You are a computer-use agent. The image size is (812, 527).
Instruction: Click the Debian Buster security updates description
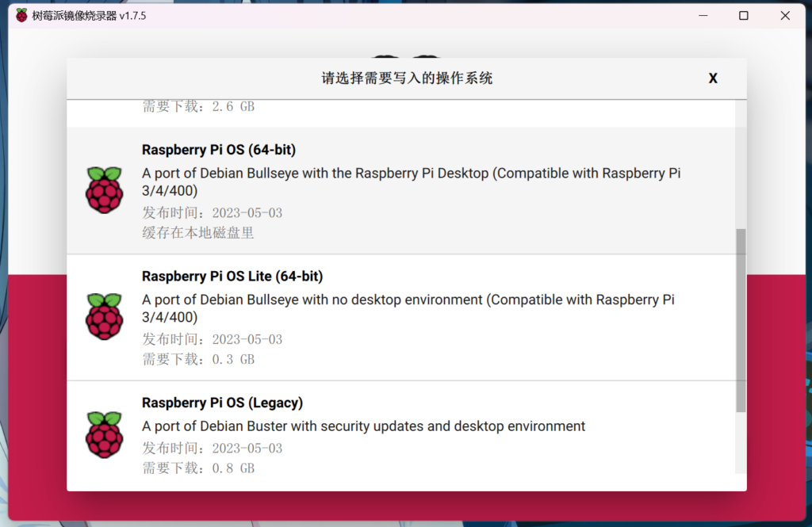coord(363,426)
